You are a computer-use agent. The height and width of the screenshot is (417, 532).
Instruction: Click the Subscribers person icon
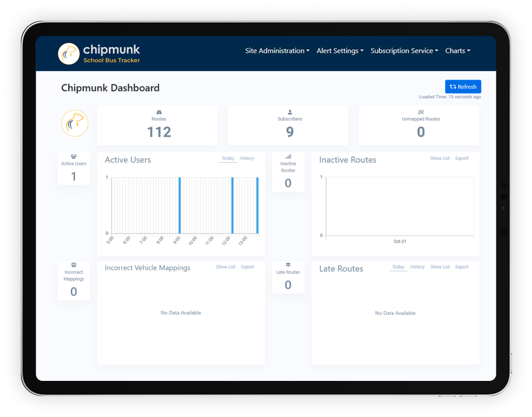(290, 112)
